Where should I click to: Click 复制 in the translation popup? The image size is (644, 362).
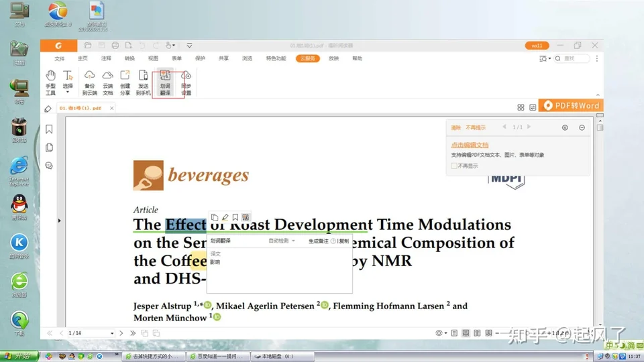click(x=344, y=241)
